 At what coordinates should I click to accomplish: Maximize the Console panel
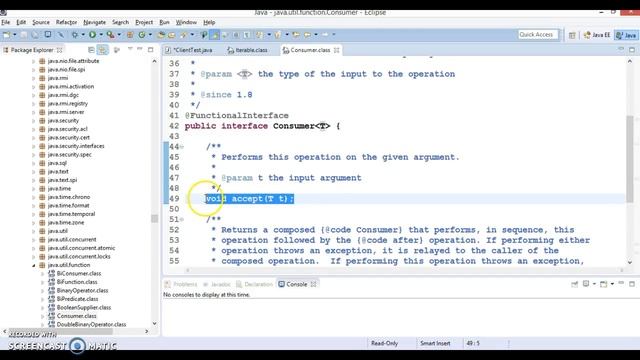click(632, 283)
